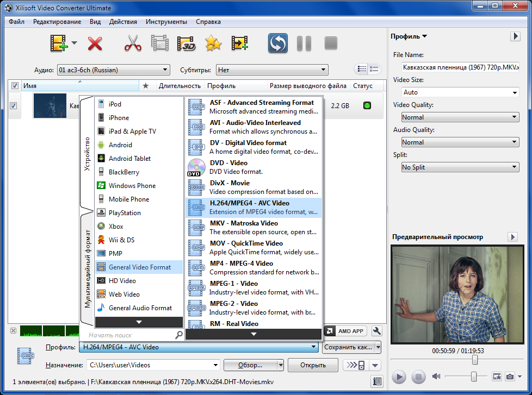Pause conversion with the toolbar Pause button

point(304,43)
